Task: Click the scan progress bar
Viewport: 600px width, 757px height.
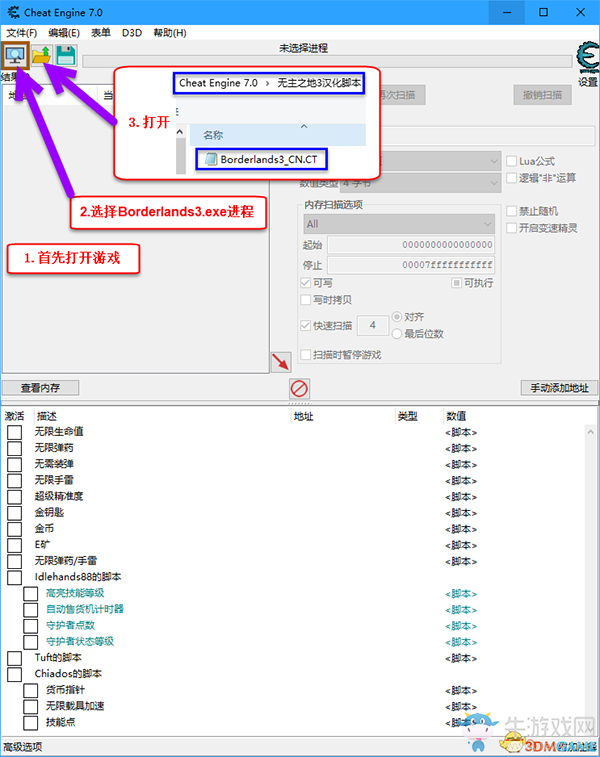Action: point(327,61)
